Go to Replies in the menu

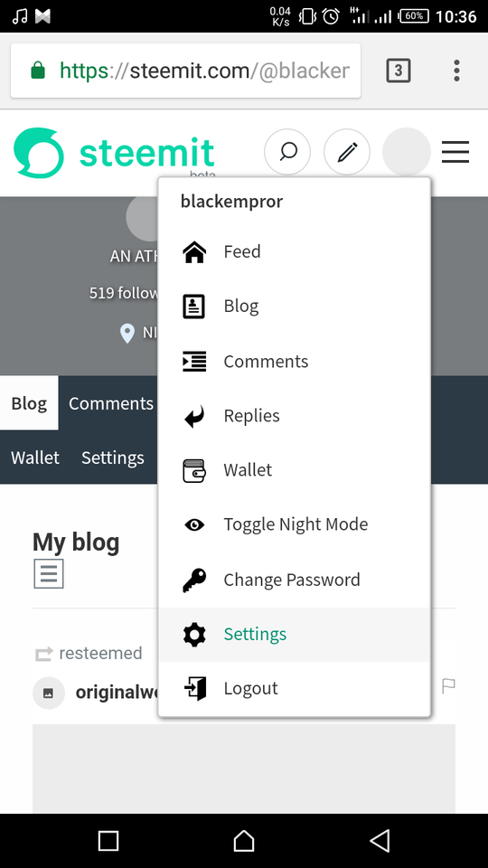295,416
